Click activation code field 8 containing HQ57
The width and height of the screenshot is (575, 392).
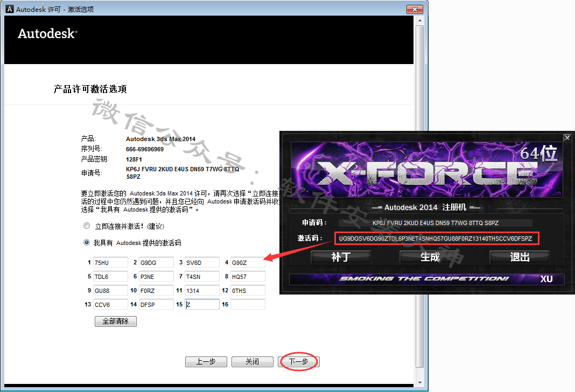(248, 276)
